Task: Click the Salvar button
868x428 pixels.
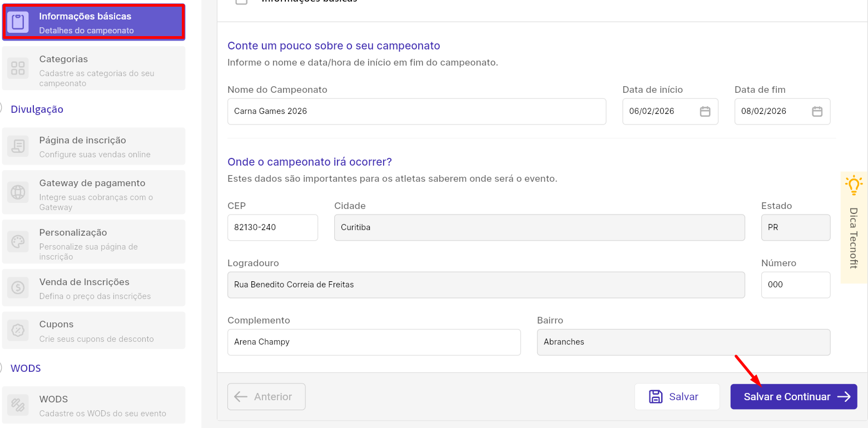Action: [x=677, y=396]
